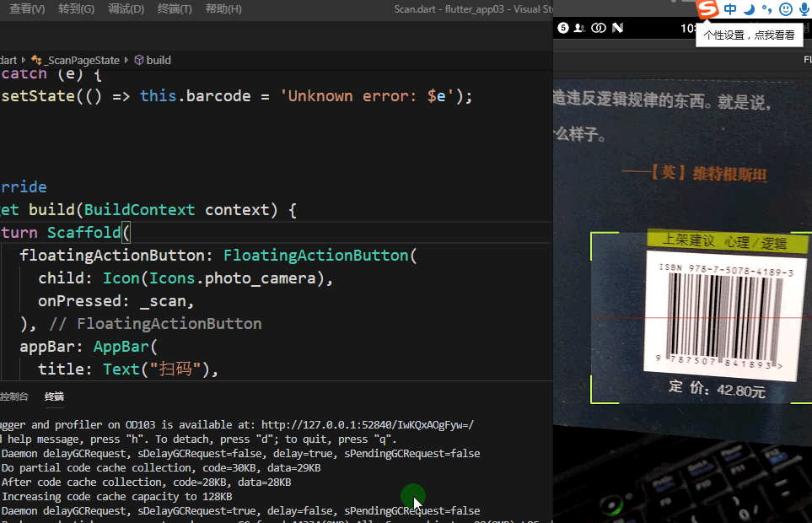The image size is (812, 523).
Task: Click the Scan.dart - flutter_app03 window title
Action: 473,8
